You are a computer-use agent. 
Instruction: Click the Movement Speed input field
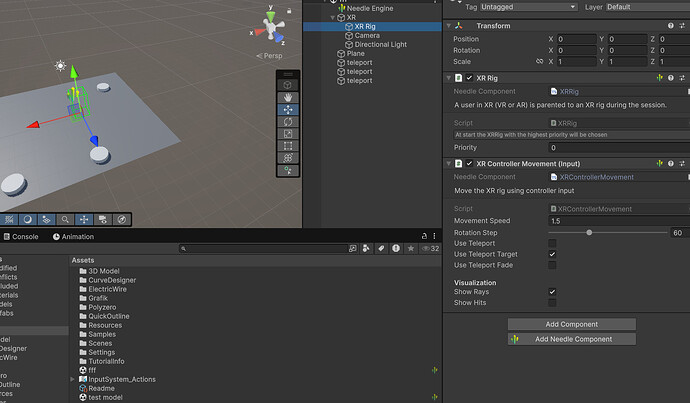[x=619, y=221]
